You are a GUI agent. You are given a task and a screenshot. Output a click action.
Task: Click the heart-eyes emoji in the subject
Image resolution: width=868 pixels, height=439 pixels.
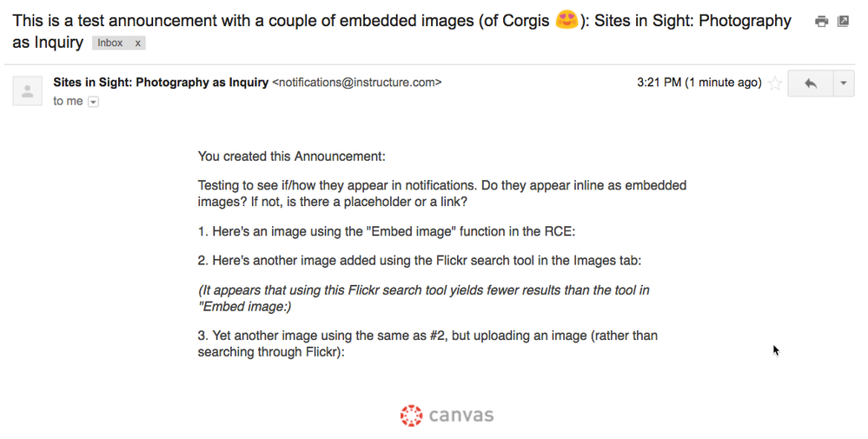point(567,20)
